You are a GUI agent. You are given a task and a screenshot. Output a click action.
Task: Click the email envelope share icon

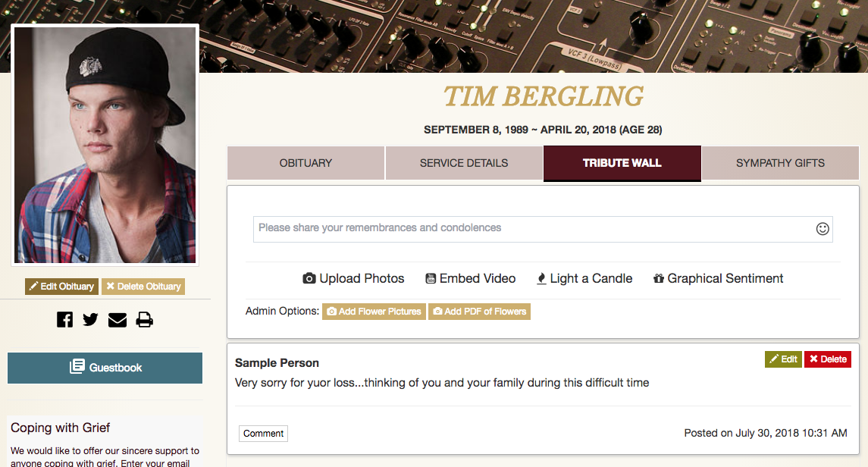(118, 320)
